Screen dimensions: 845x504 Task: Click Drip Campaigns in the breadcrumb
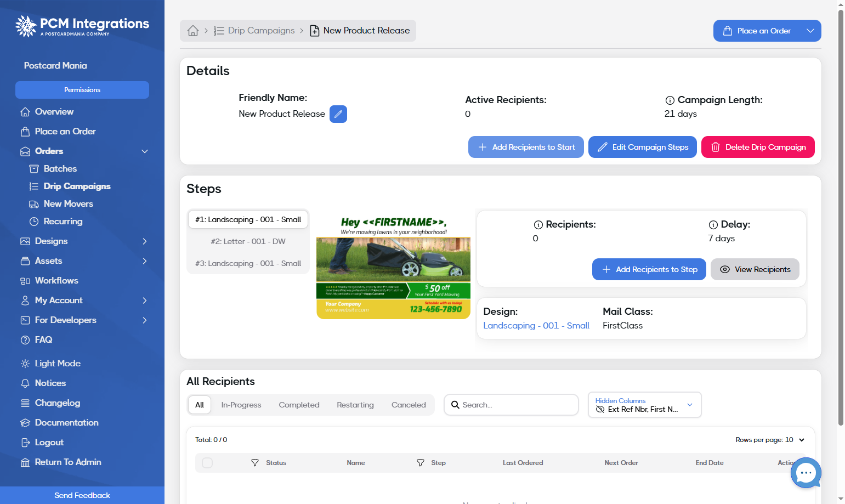point(255,31)
